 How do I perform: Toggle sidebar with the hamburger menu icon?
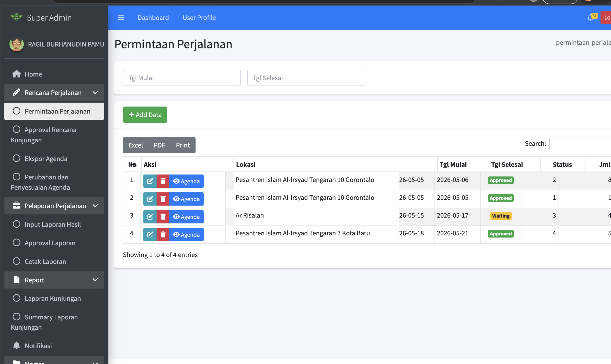tap(121, 17)
